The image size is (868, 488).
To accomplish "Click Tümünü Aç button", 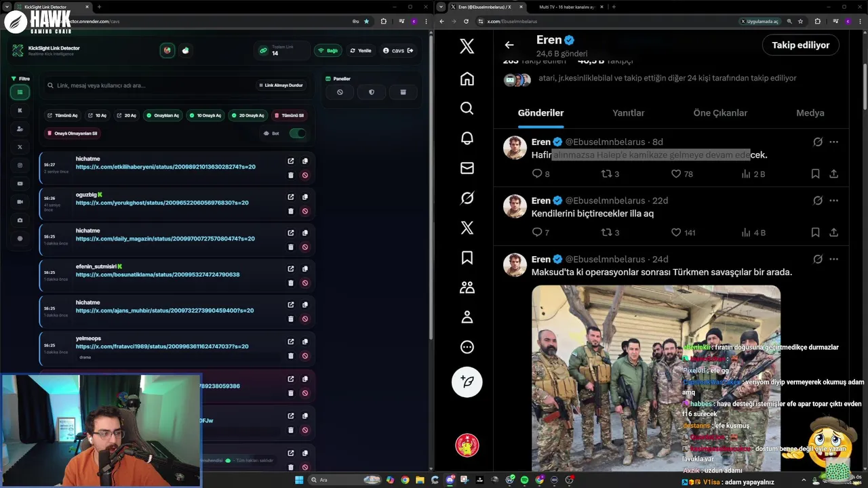I will coord(62,115).
